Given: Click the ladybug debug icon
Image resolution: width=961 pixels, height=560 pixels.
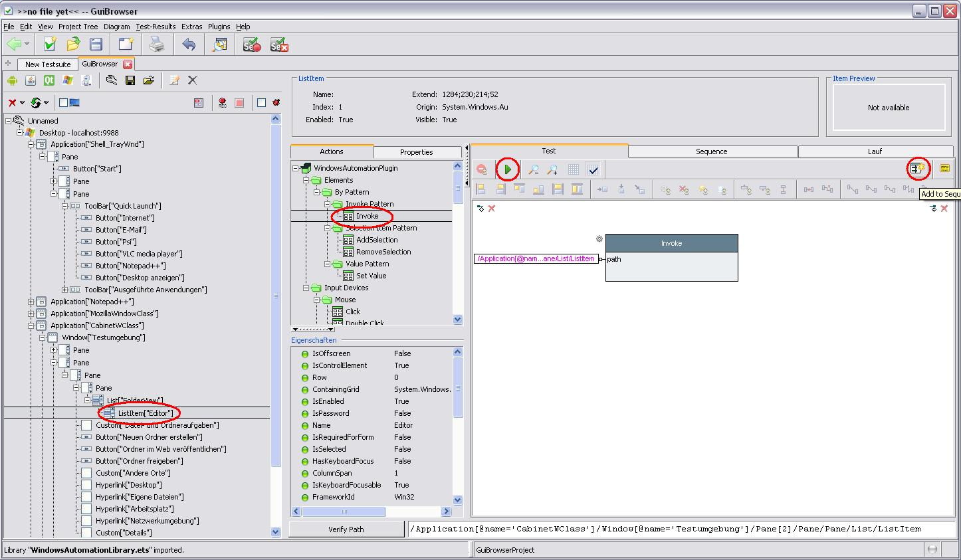Looking at the screenshot, I should tap(276, 102).
